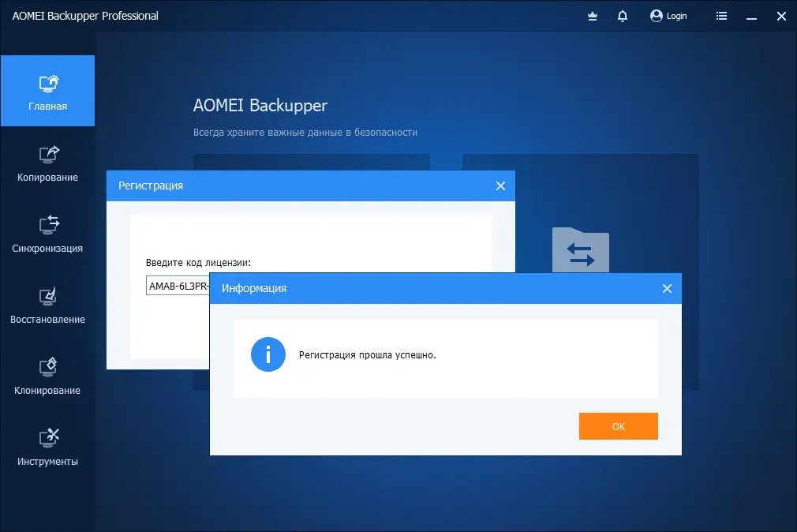Screen dimensions: 797x532
Task: Open the Главная home tab
Action: (47, 91)
